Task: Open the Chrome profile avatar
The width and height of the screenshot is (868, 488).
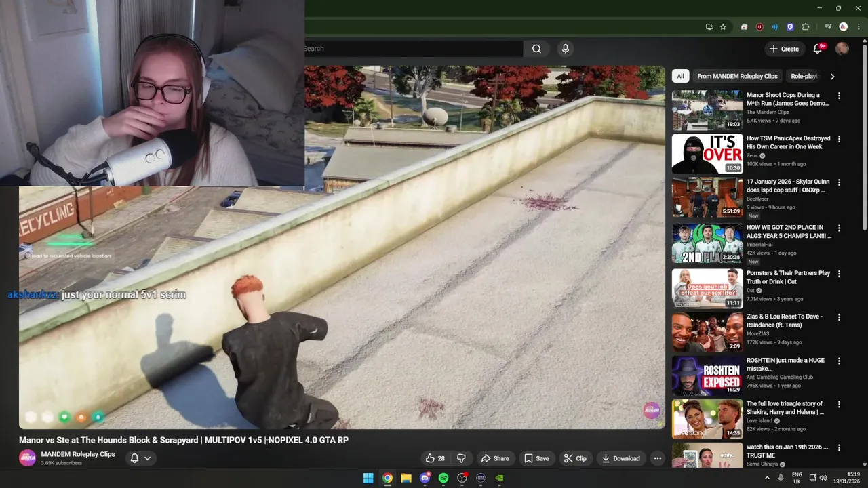Action: (843, 27)
